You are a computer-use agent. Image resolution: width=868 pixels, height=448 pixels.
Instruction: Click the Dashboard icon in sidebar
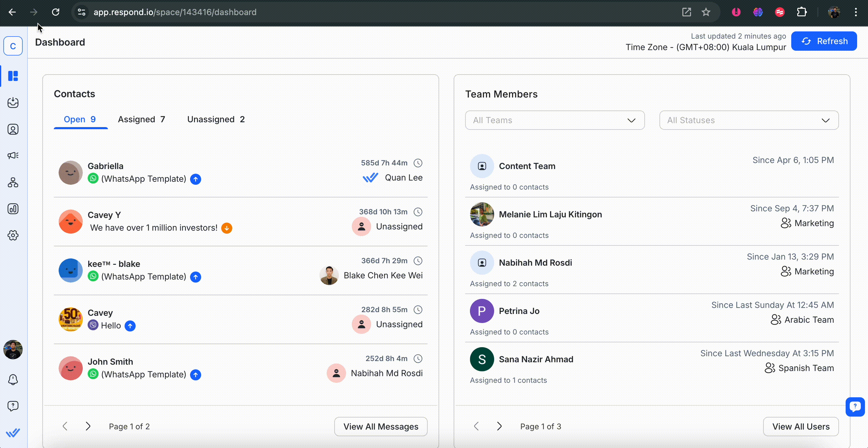tap(13, 76)
